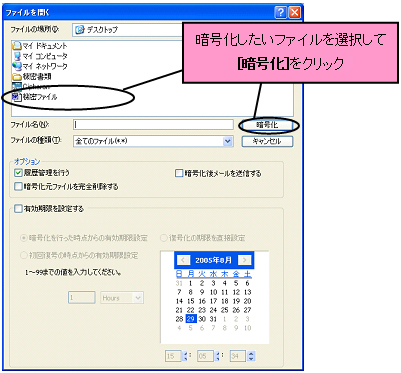Select day 10 of August in calendar
This screenshot has height=373, width=401.
[x=213, y=292]
